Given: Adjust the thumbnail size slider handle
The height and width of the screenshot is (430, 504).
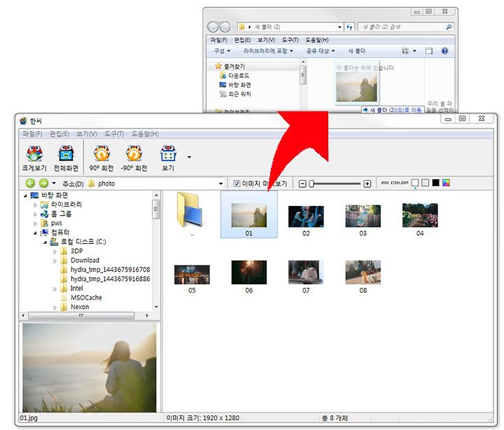Looking at the screenshot, I should (x=311, y=183).
